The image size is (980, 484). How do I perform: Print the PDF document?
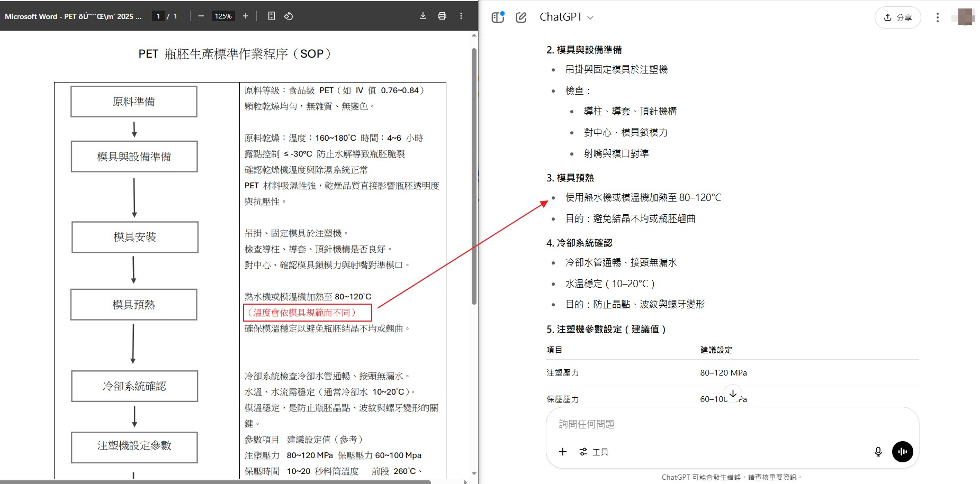442,16
